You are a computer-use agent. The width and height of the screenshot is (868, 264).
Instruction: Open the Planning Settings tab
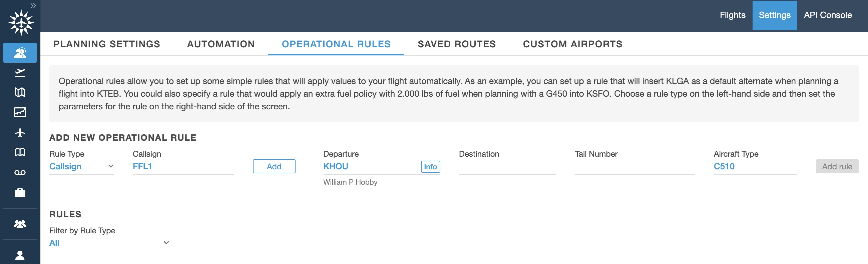[106, 44]
